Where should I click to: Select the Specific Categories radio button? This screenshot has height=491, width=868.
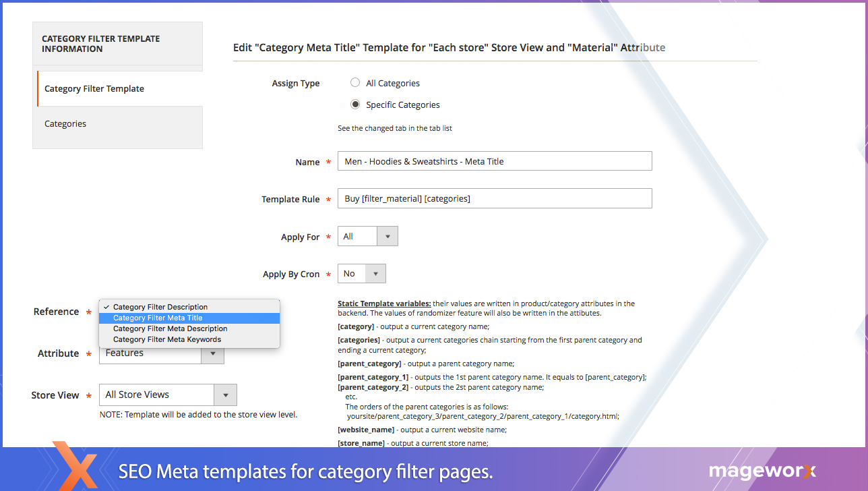(x=355, y=105)
